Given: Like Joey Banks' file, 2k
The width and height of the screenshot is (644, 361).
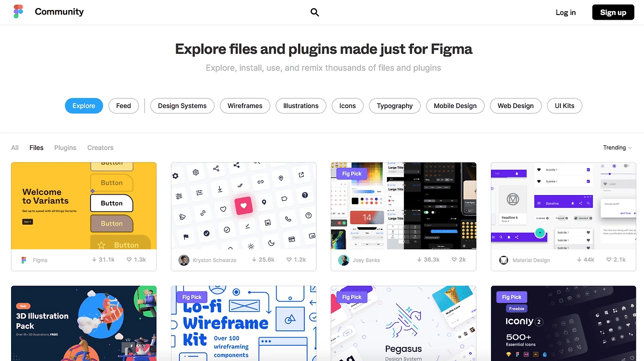Looking at the screenshot, I should pyautogui.click(x=454, y=259).
